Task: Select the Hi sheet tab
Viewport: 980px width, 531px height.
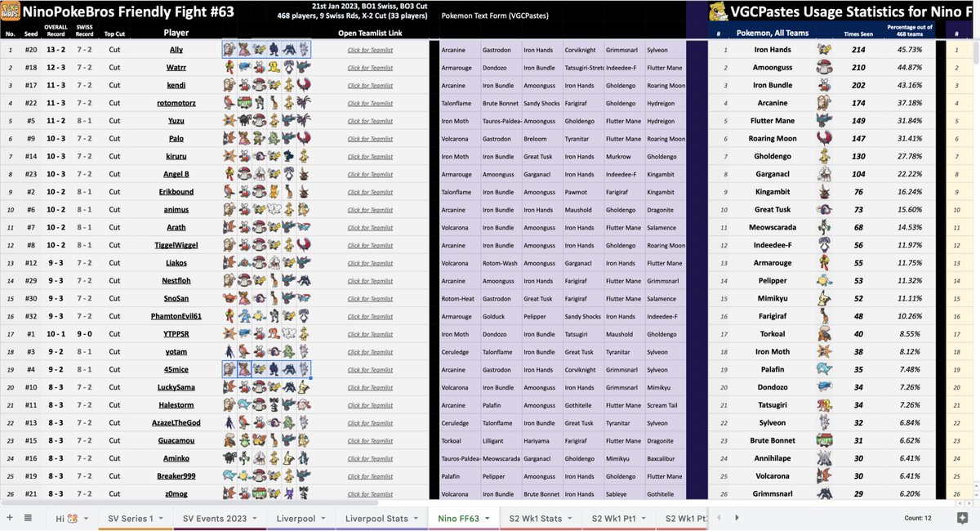Action: 71,518
